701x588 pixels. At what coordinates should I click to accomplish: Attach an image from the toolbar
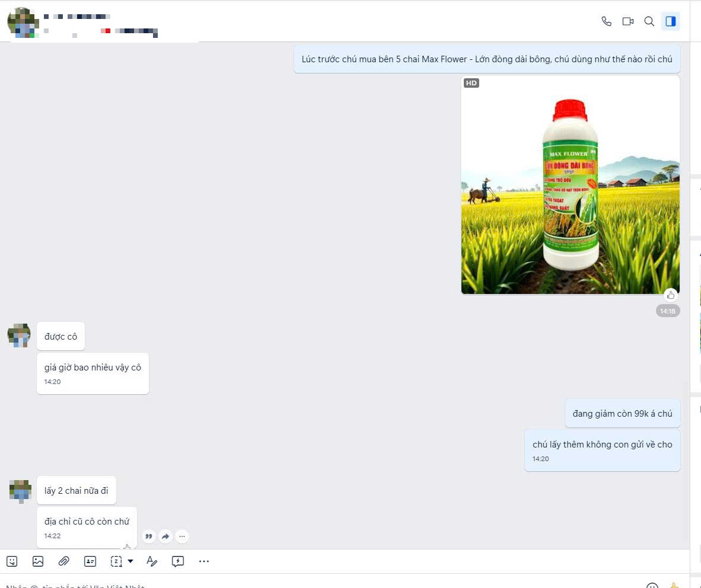pos(38,561)
